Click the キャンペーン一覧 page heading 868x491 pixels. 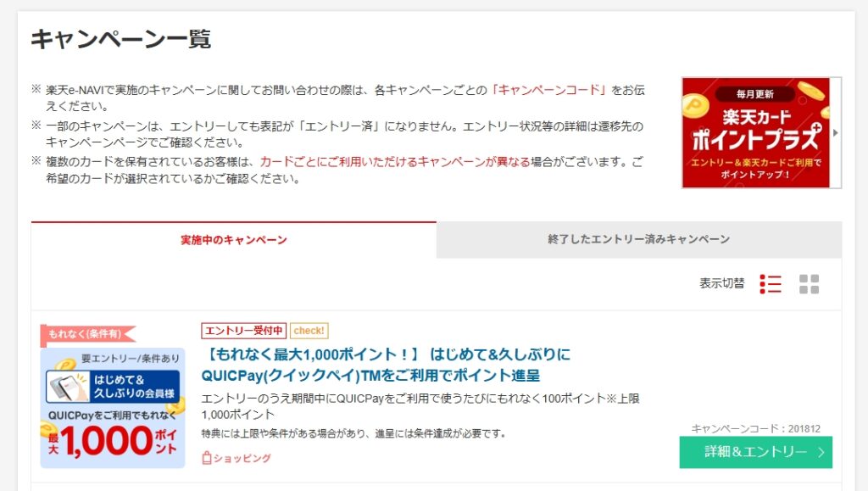click(121, 39)
